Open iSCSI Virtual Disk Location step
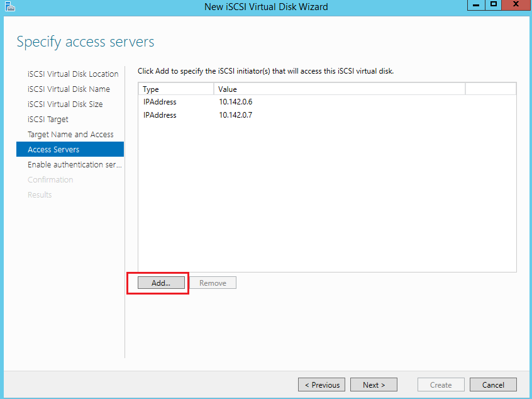 pos(73,74)
